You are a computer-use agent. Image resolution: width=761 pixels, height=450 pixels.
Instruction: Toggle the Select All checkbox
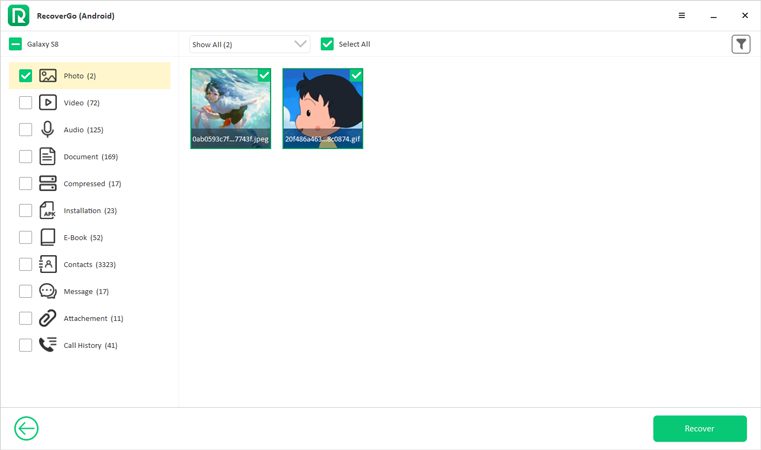327,44
